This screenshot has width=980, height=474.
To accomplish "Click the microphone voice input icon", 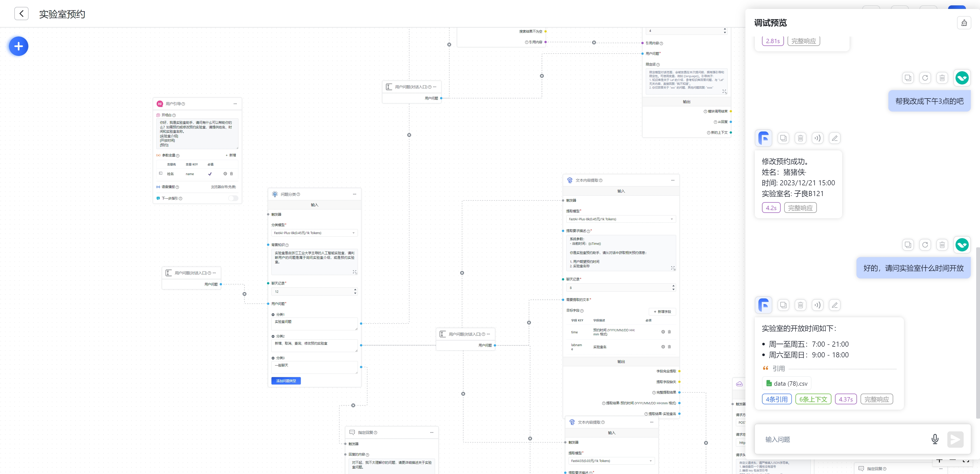I will pyautogui.click(x=934, y=439).
